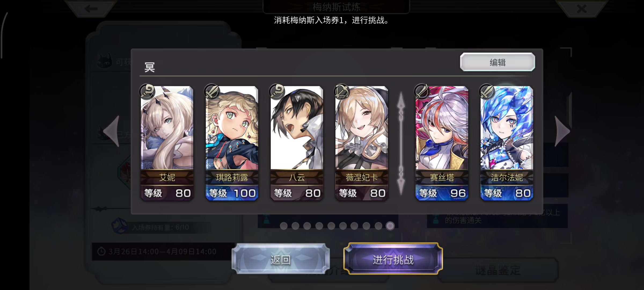Click the vertical divider arrow ornament between teams
Viewport: 644px width, 290px height.
pos(401,143)
